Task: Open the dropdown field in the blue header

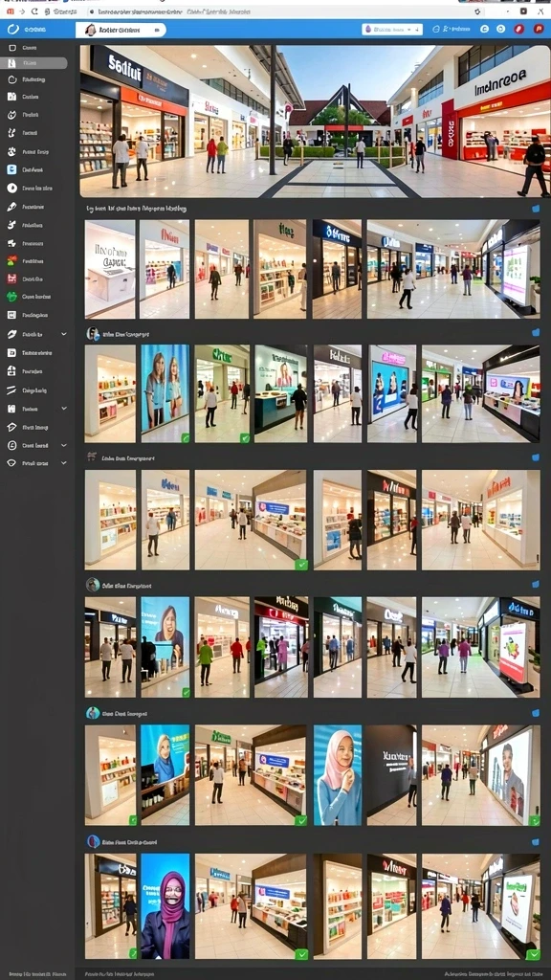Action: coord(392,29)
